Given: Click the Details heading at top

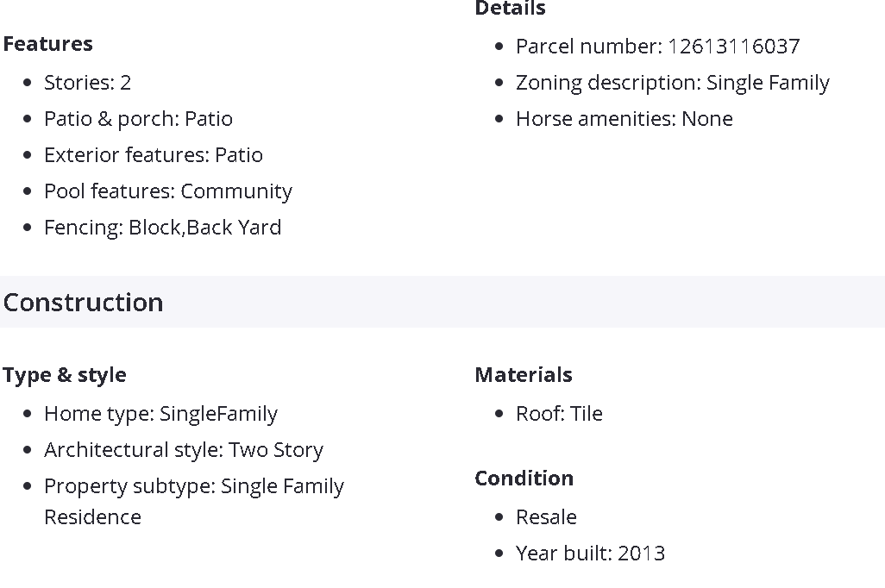Looking at the screenshot, I should pyautogui.click(x=511, y=8).
